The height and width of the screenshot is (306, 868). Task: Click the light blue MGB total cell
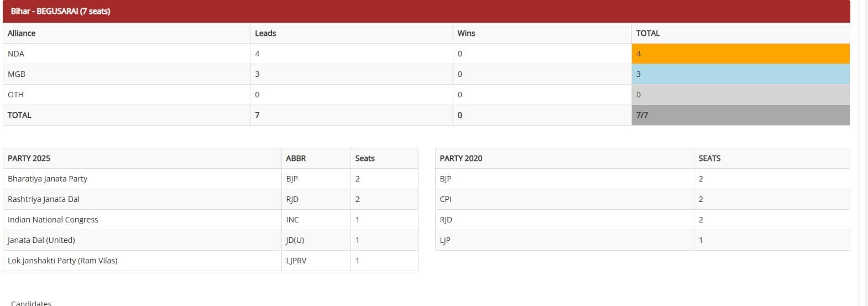[740, 74]
